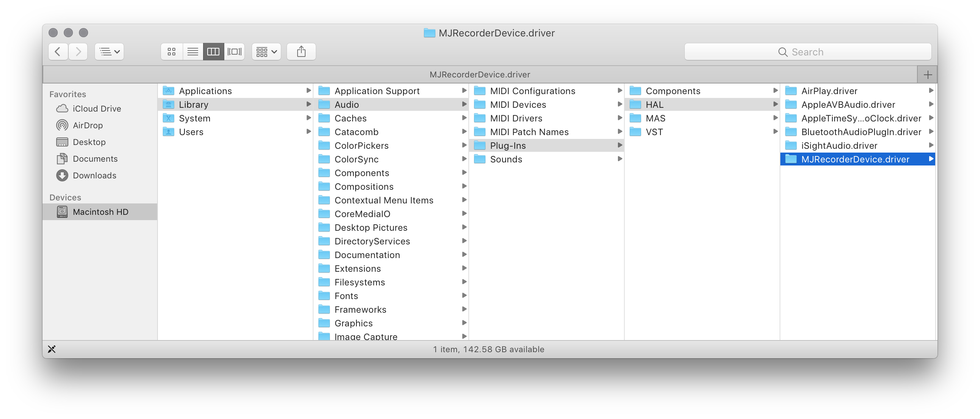Screen dimensions: 980x419
Task: Open the item arrangement dropdown
Action: (266, 52)
